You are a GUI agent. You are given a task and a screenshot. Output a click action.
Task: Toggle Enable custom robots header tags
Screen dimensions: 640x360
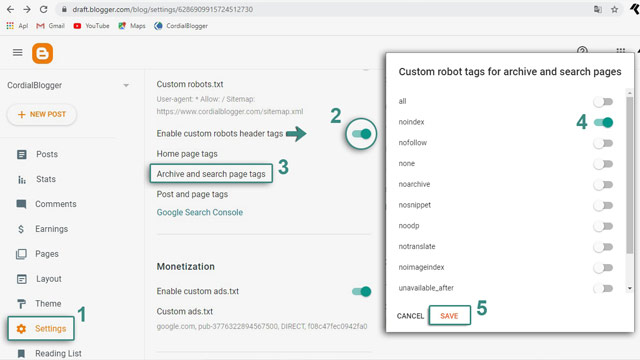[x=361, y=134]
